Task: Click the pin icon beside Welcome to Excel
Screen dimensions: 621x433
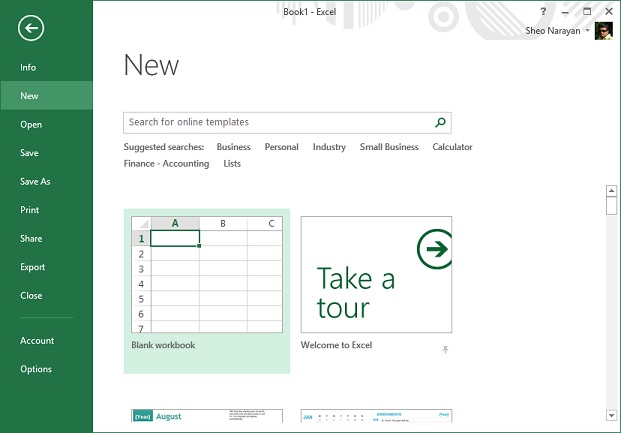Action: click(x=445, y=349)
